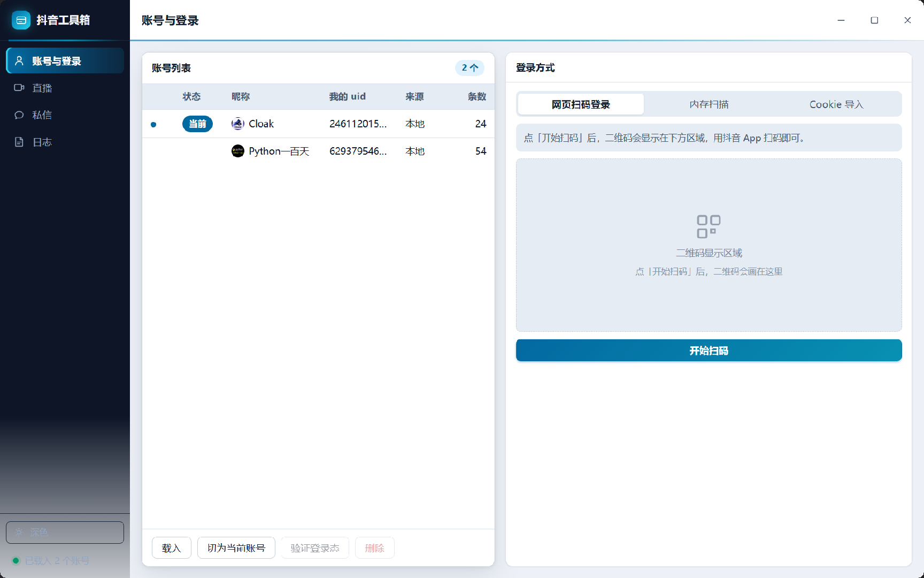Click the count 54 in Python一百天 row
This screenshot has height=578, width=924.
point(481,151)
